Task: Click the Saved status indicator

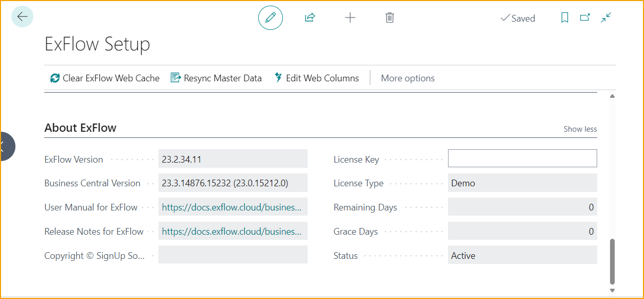Action: pos(517,18)
